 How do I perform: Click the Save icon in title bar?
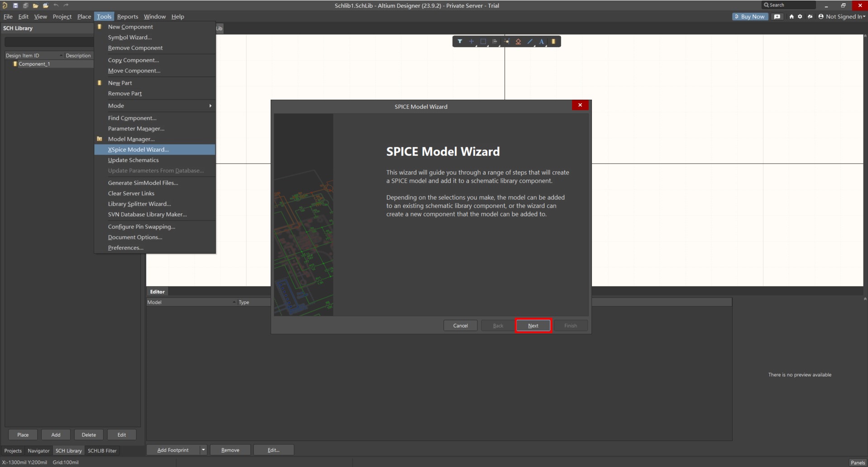pyautogui.click(x=15, y=5)
